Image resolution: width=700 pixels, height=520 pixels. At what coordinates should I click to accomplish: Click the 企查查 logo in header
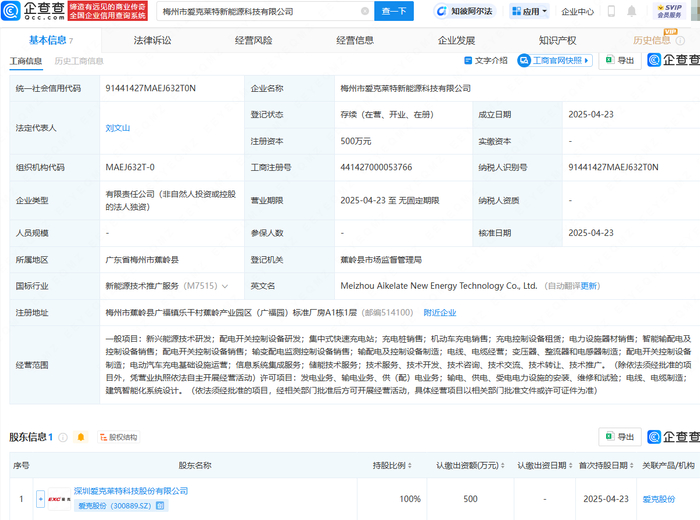click(28, 12)
